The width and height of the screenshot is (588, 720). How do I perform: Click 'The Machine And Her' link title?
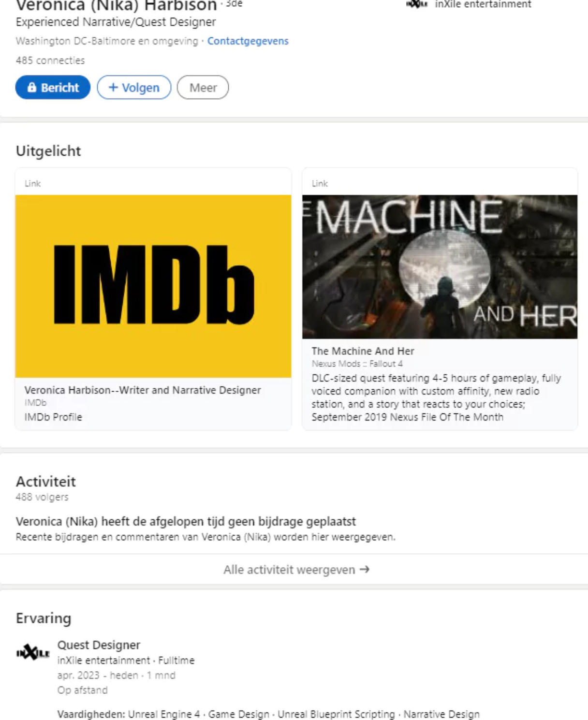pyautogui.click(x=363, y=351)
